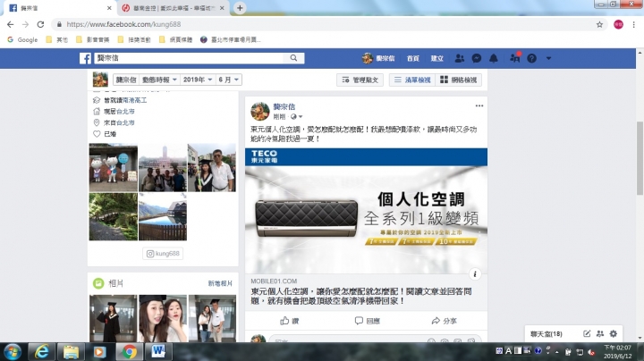
Task: Open the cat mascot statues photo
Action: (114, 167)
